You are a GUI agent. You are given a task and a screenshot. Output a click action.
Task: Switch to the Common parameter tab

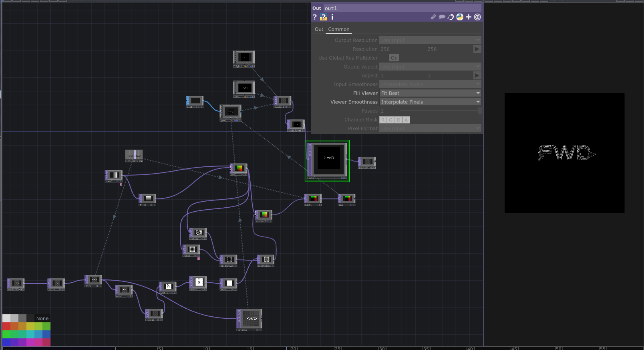[339, 29]
